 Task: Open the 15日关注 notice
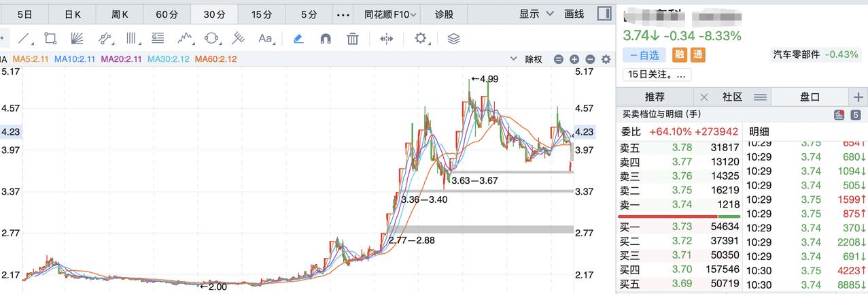click(x=657, y=74)
